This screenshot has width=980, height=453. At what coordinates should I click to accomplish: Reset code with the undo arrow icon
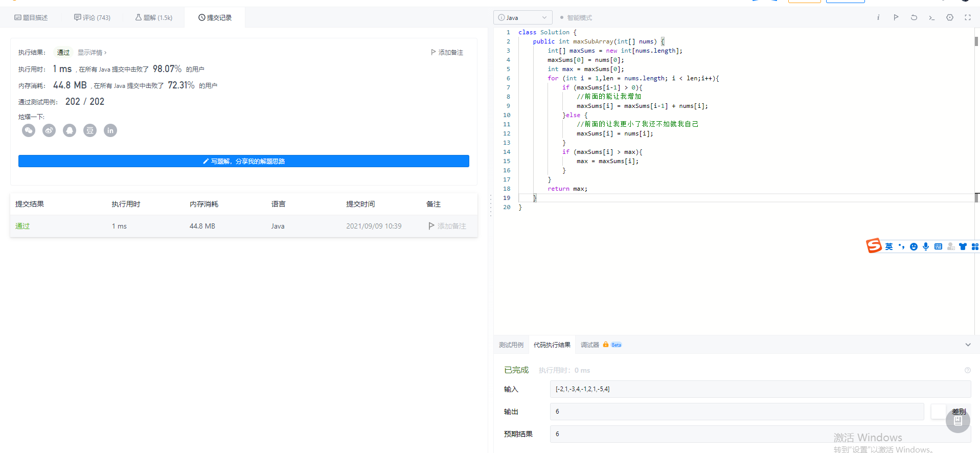[x=914, y=17]
